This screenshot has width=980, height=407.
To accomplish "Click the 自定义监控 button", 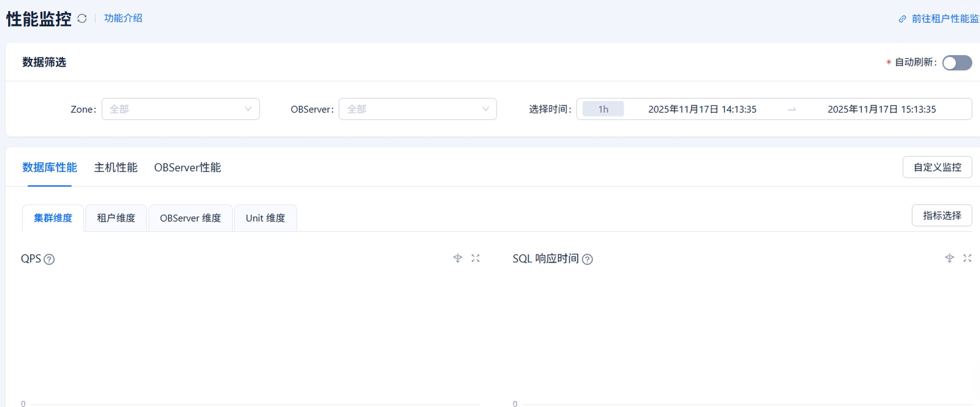I will 937,167.
